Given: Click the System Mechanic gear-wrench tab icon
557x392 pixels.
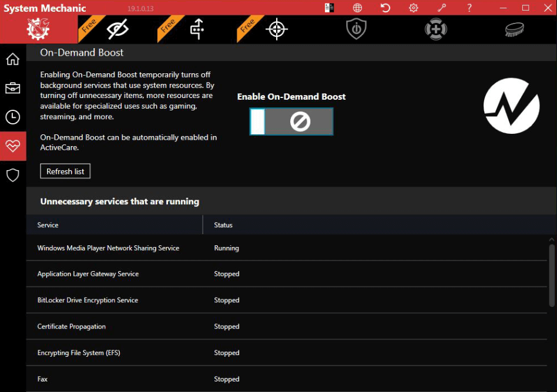Looking at the screenshot, I should coord(39,29).
